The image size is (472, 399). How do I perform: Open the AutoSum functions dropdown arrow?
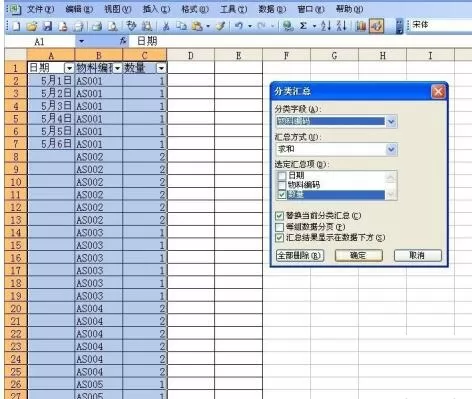point(314,26)
